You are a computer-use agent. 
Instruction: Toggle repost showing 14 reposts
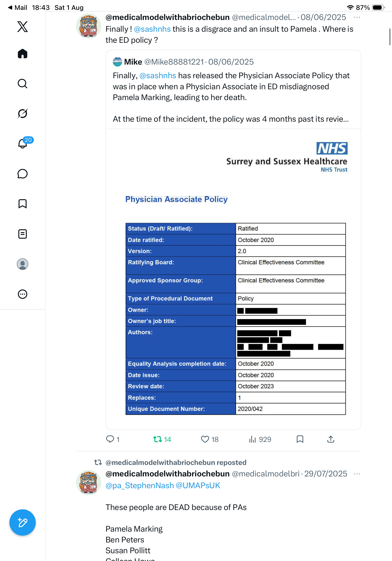point(162,439)
